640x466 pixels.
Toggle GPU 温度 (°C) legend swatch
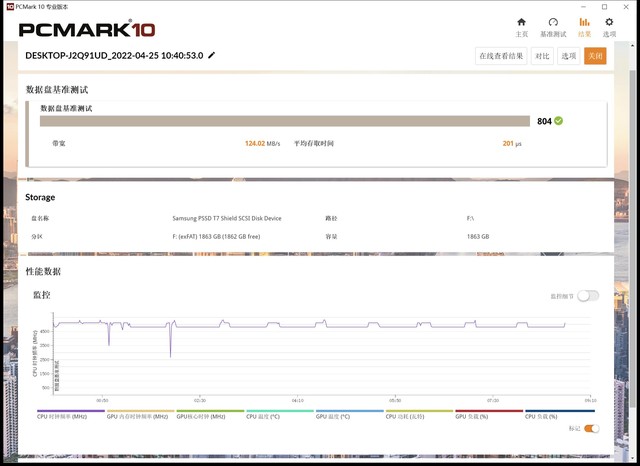coord(350,411)
